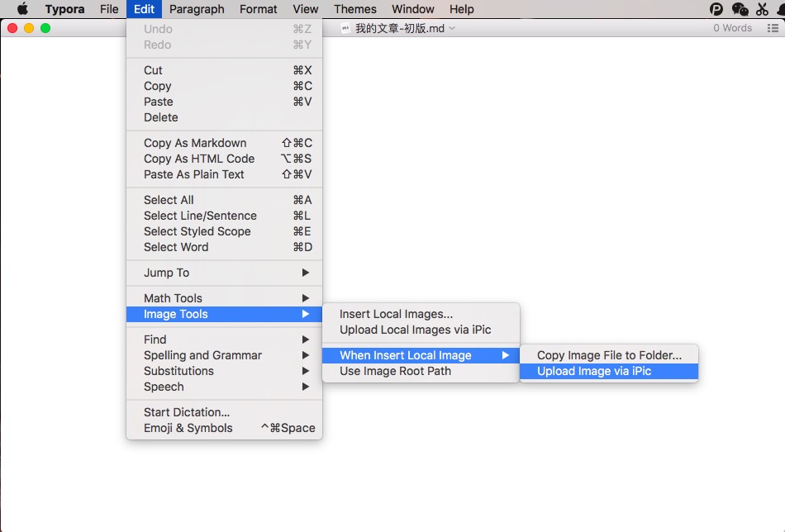Expand the Find submenu
Image resolution: width=785 pixels, height=532 pixels.
[224, 340]
